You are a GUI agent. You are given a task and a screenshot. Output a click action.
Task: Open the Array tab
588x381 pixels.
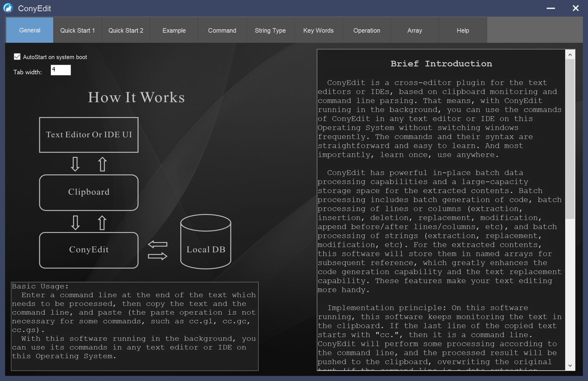tap(415, 30)
